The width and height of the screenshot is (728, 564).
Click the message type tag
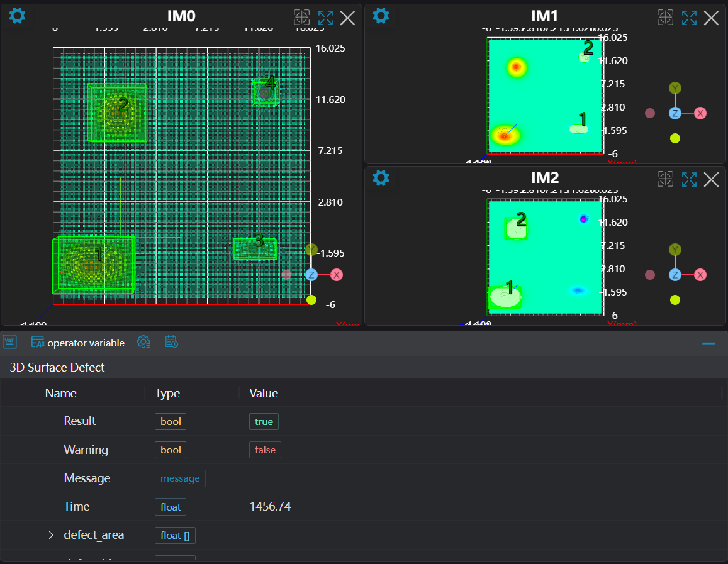(180, 478)
